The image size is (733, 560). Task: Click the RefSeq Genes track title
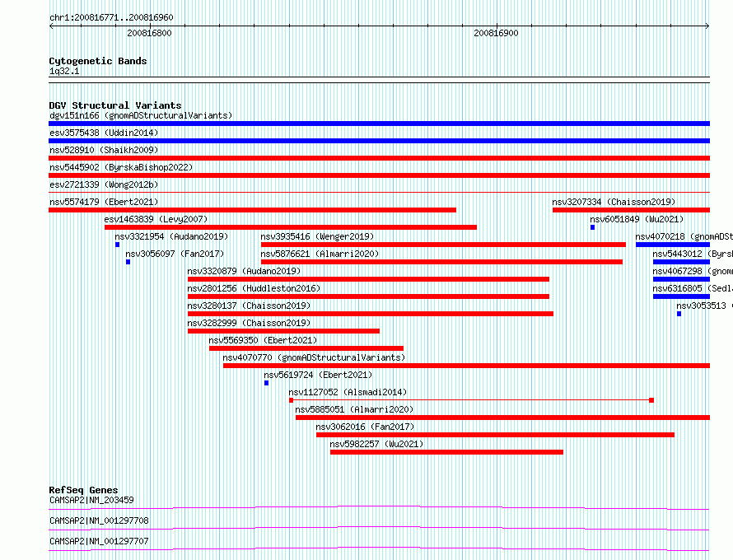(83, 490)
